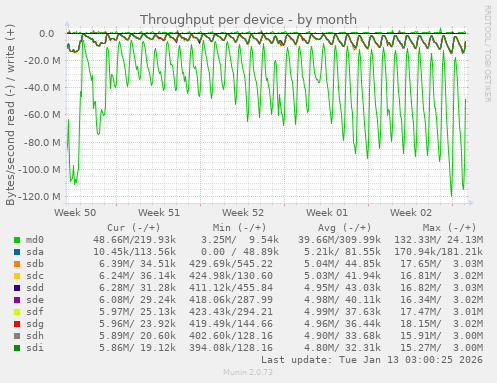Click the '-40.0 M' y-axis label
497x383 pixels.
[42, 88]
